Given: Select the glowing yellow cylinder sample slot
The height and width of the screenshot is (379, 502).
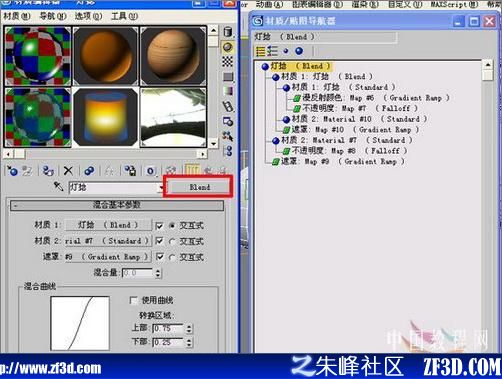Looking at the screenshot, I should [105, 117].
